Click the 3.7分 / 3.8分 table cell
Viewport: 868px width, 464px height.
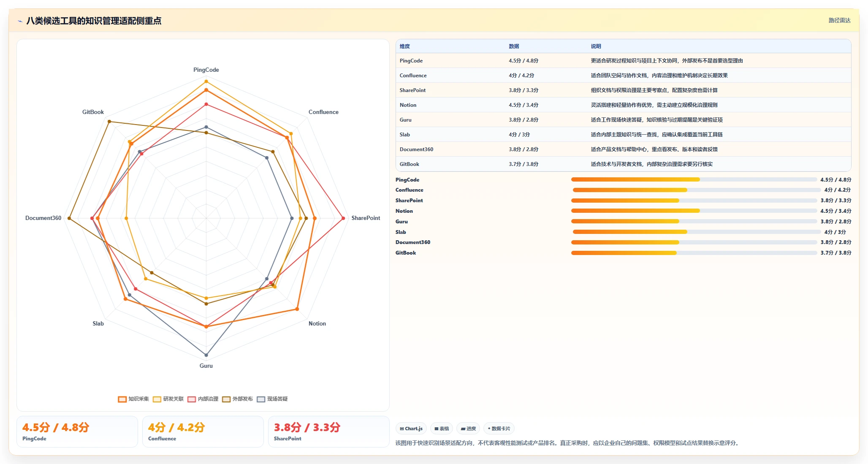tap(524, 164)
